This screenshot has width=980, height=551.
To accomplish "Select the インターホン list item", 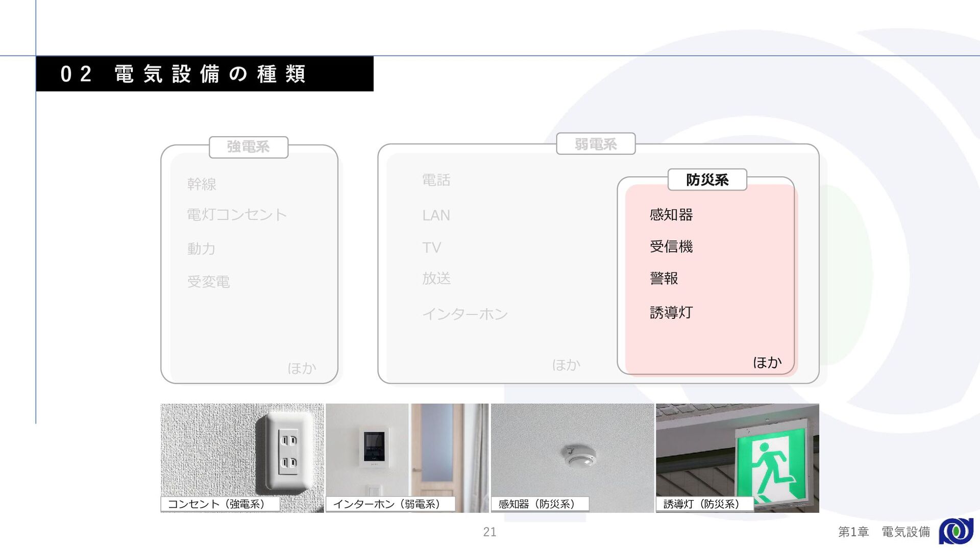I will 465,314.
